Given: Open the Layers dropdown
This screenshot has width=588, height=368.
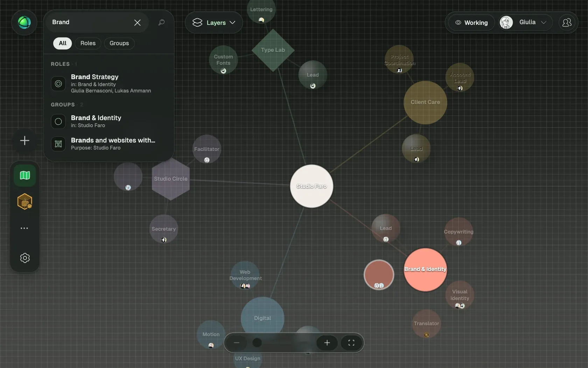Looking at the screenshot, I should (214, 23).
